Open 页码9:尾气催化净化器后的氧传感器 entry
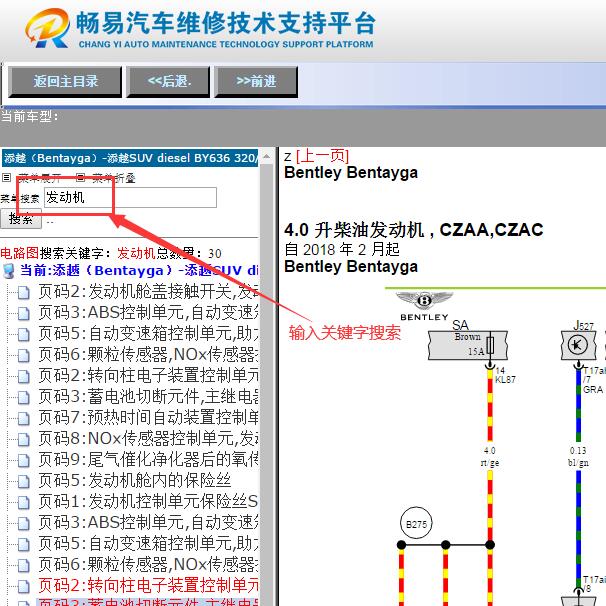 click(x=148, y=459)
